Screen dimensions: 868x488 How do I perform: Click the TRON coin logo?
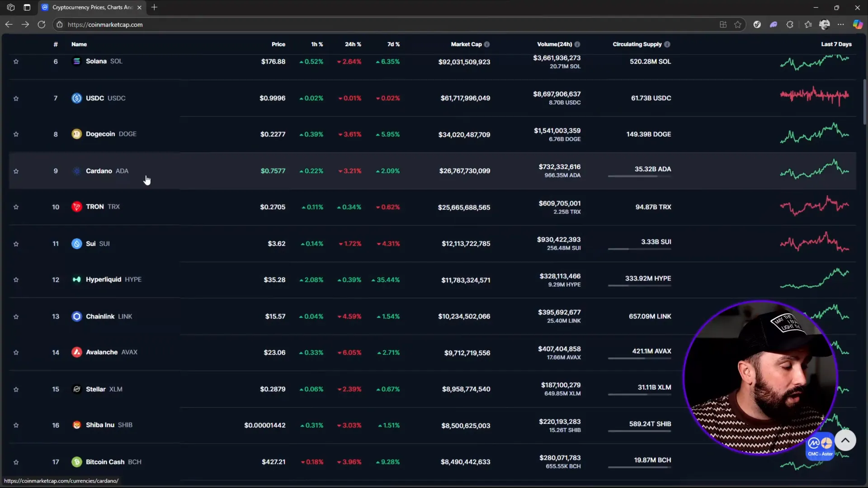[x=77, y=206]
